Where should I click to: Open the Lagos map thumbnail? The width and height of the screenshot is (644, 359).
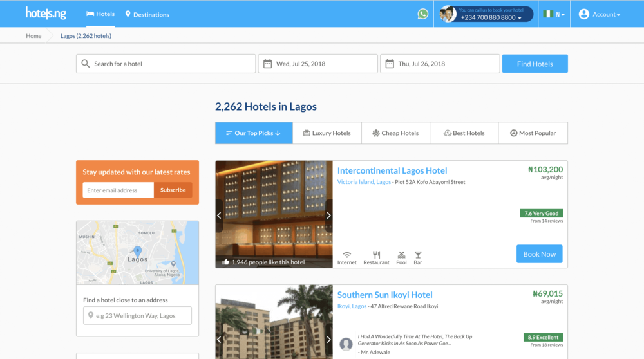137,253
